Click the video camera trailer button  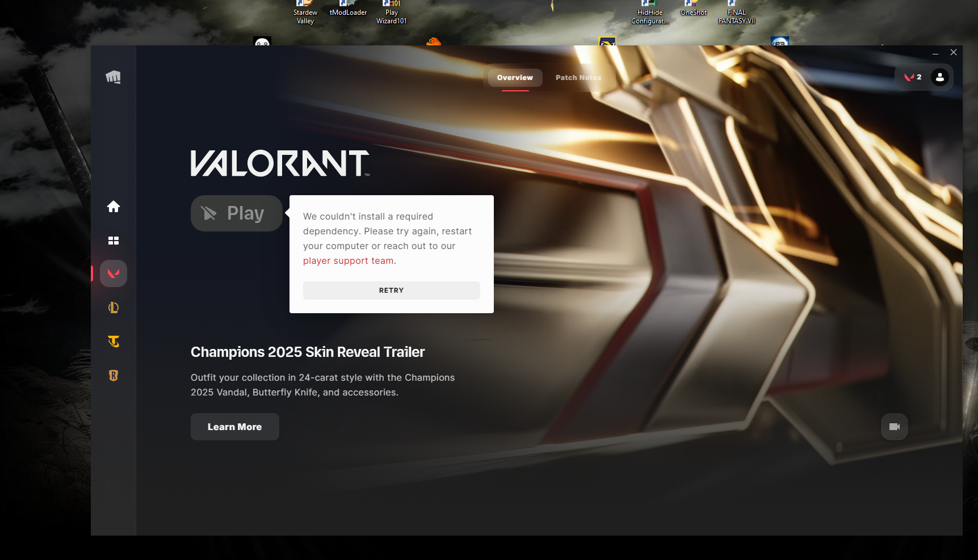(895, 427)
